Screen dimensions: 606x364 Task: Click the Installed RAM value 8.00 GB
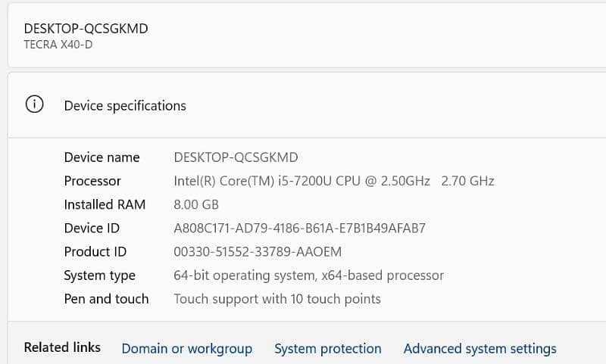tap(196, 204)
